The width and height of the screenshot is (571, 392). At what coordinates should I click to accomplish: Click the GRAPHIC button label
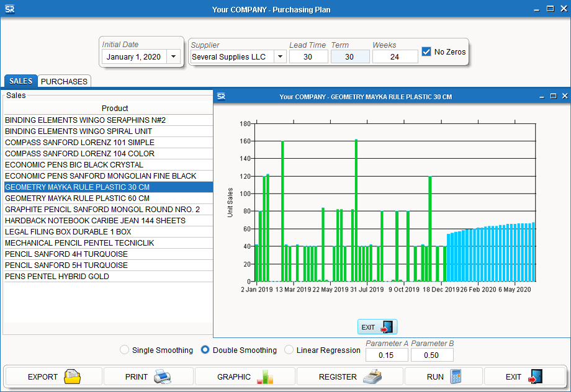pyautogui.click(x=234, y=376)
